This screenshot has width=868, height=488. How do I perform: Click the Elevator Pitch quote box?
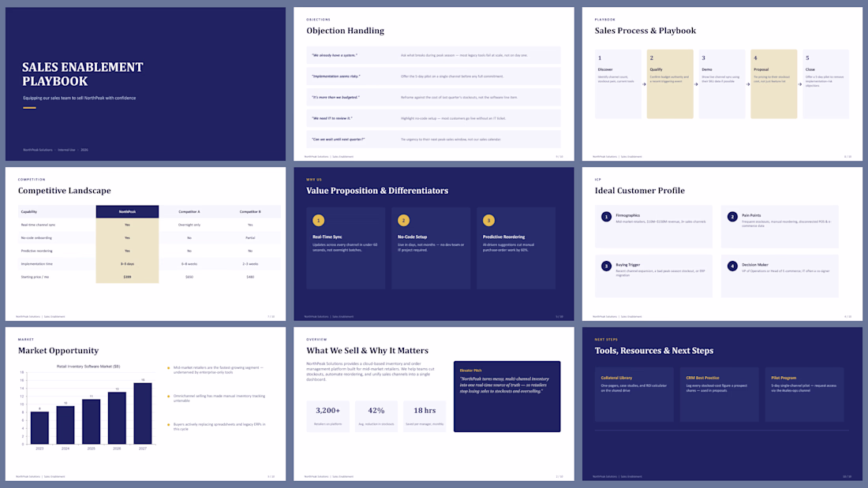507,396
